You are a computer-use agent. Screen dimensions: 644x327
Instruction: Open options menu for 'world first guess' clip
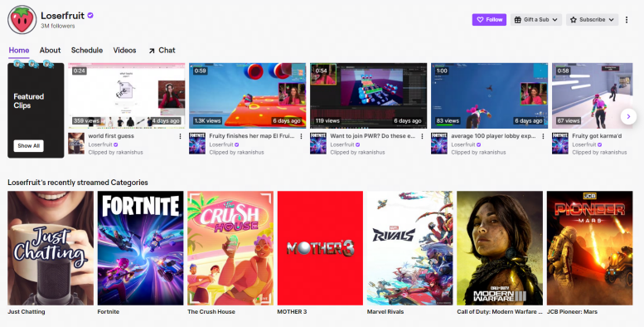pyautogui.click(x=180, y=136)
